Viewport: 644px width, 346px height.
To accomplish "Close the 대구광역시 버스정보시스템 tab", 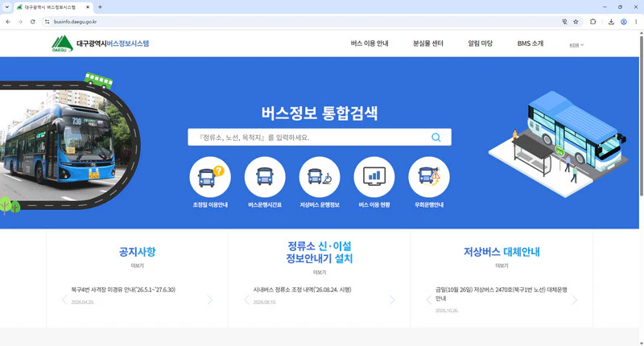I will 88,7.
